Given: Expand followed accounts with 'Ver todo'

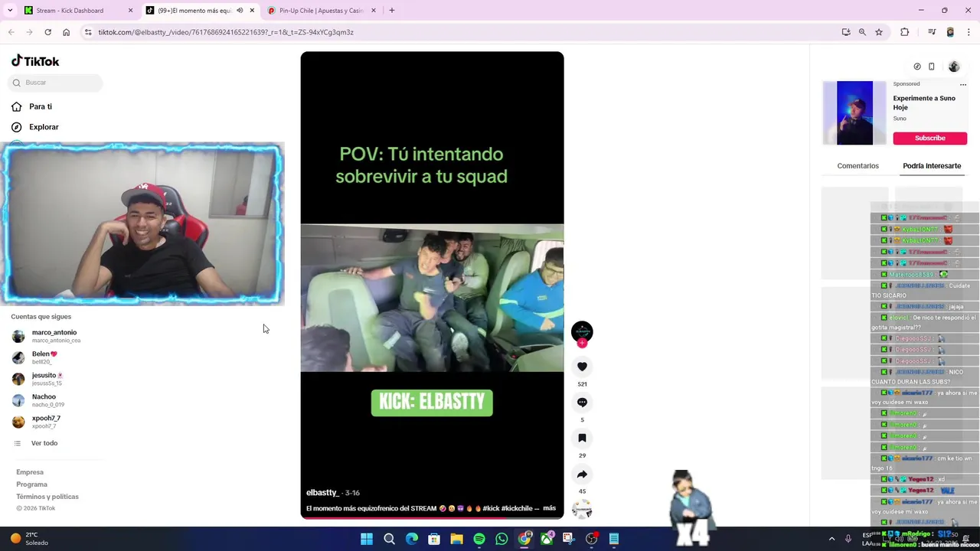Looking at the screenshot, I should click(x=36, y=443).
